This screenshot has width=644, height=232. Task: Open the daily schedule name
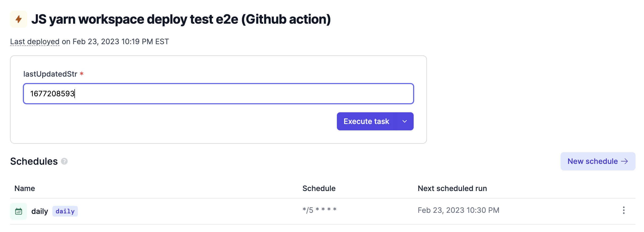(40, 211)
